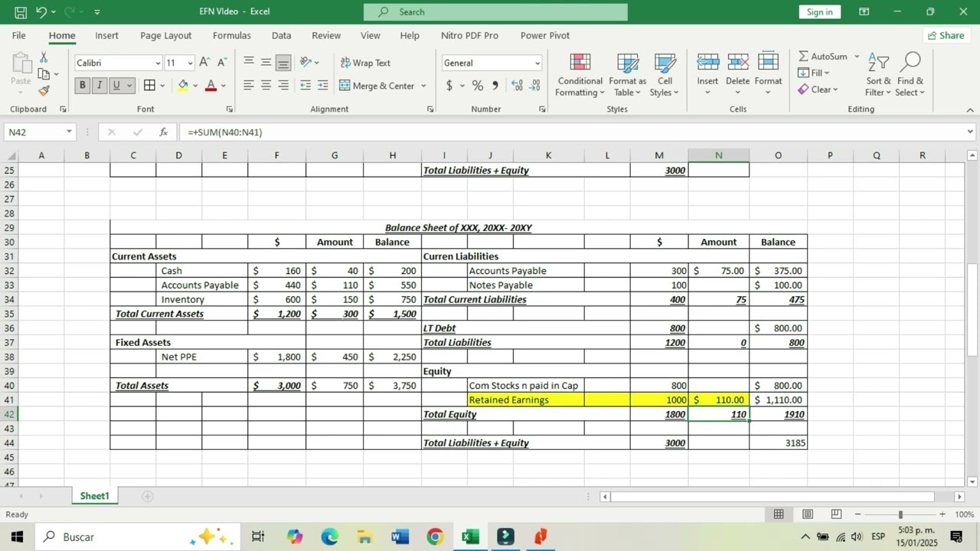Apply red Font Color swatch

click(x=211, y=86)
